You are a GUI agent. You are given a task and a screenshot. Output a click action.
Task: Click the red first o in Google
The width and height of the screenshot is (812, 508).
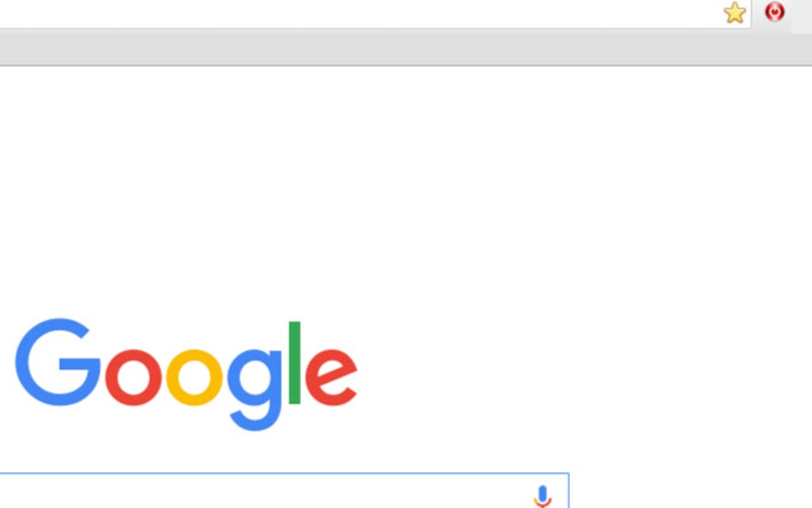click(x=134, y=377)
